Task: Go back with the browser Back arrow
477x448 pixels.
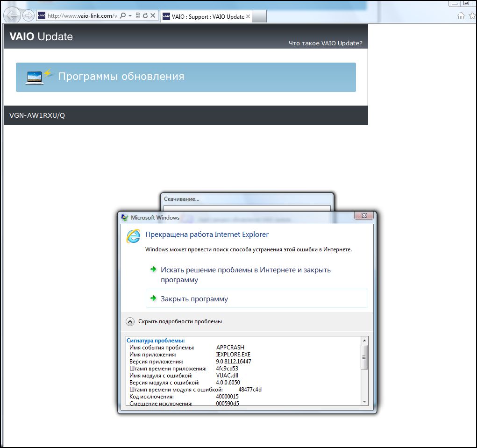Action: tap(12, 15)
